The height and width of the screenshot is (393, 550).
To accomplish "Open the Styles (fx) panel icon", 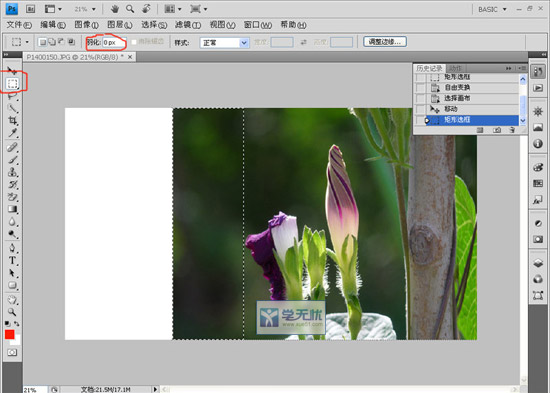I will tap(538, 200).
